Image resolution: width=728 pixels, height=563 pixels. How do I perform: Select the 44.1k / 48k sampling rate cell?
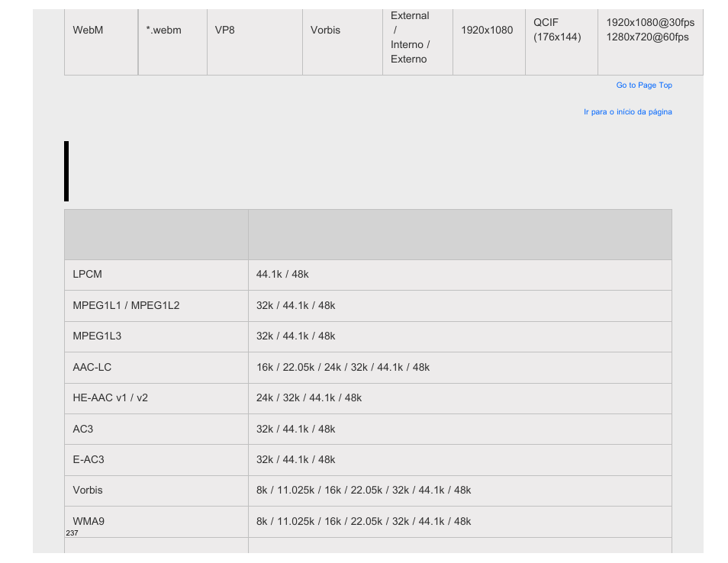[460, 275]
